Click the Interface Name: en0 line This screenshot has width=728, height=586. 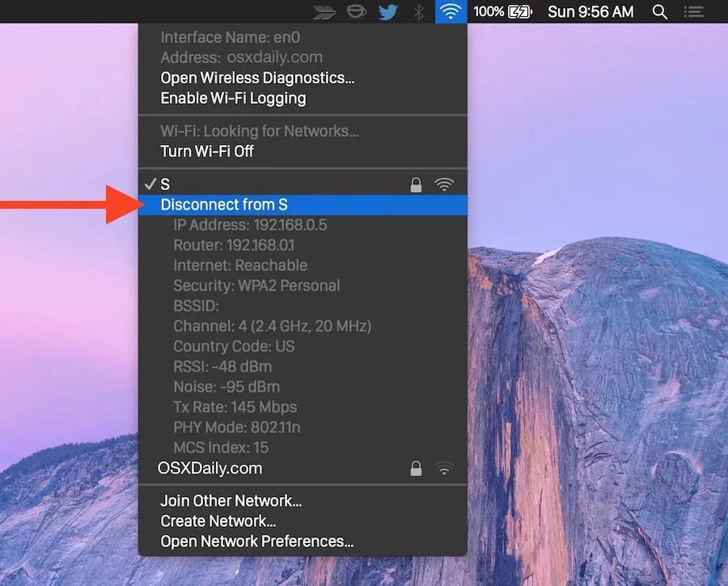(x=231, y=37)
